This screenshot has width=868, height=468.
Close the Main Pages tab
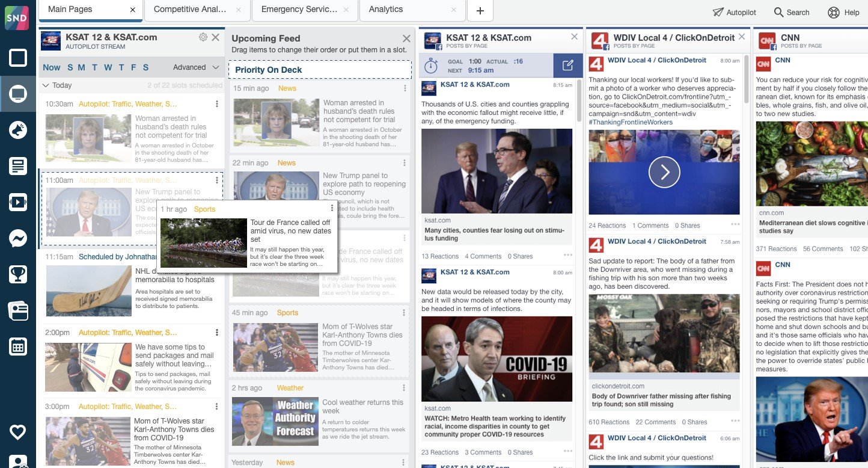[x=132, y=10]
